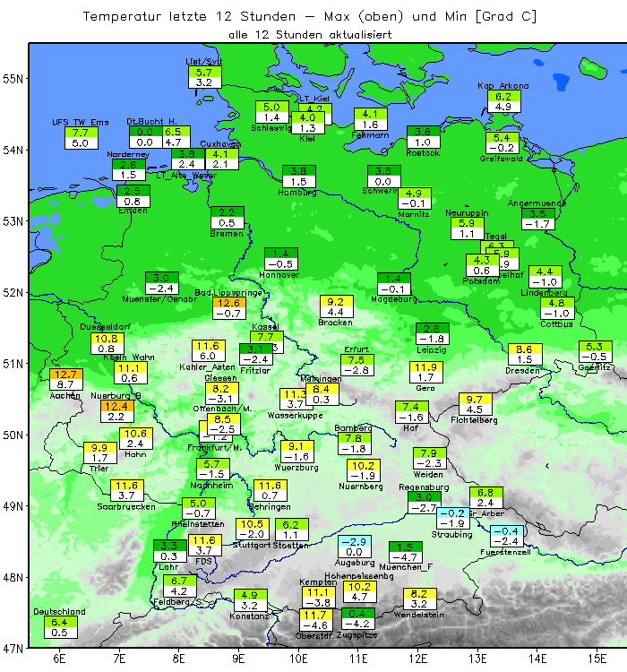Click the Leipzig station label
The image size is (627, 672).
coord(432,349)
